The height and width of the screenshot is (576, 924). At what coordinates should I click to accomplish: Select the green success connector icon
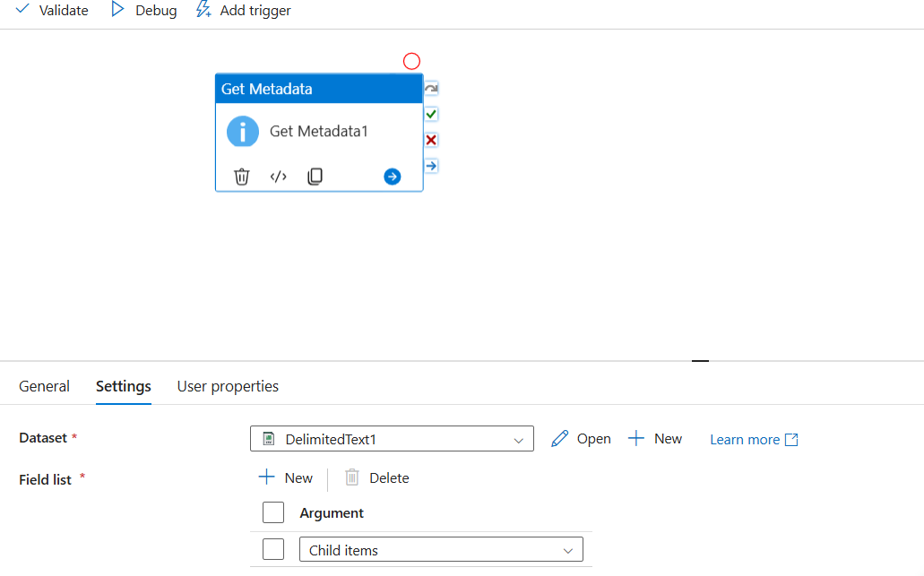click(x=431, y=114)
